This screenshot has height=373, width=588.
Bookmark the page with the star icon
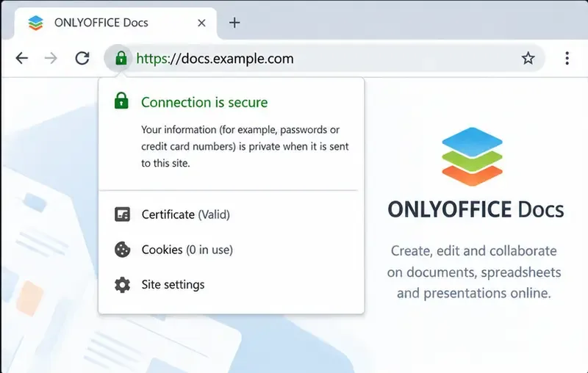pos(528,58)
